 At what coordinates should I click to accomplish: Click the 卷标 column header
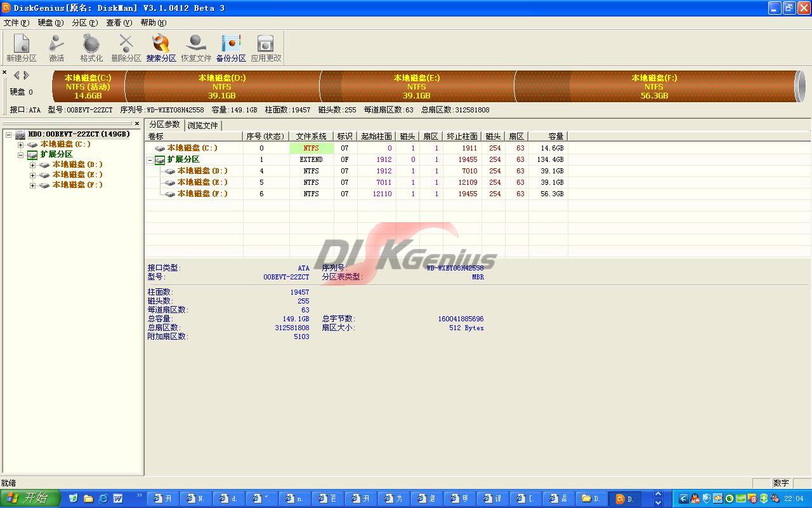click(194, 137)
